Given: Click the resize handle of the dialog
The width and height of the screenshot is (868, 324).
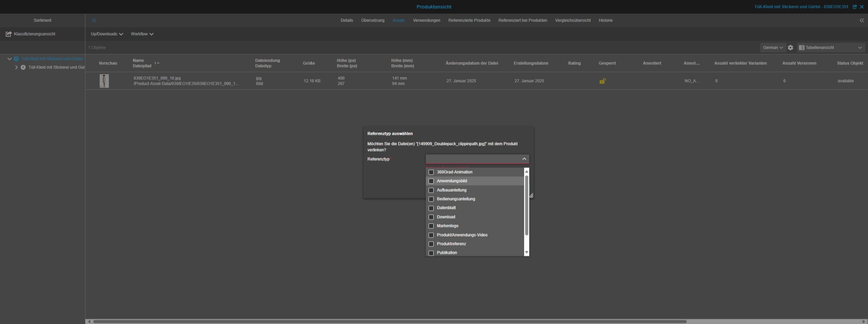Looking at the screenshot, I should tap(531, 196).
